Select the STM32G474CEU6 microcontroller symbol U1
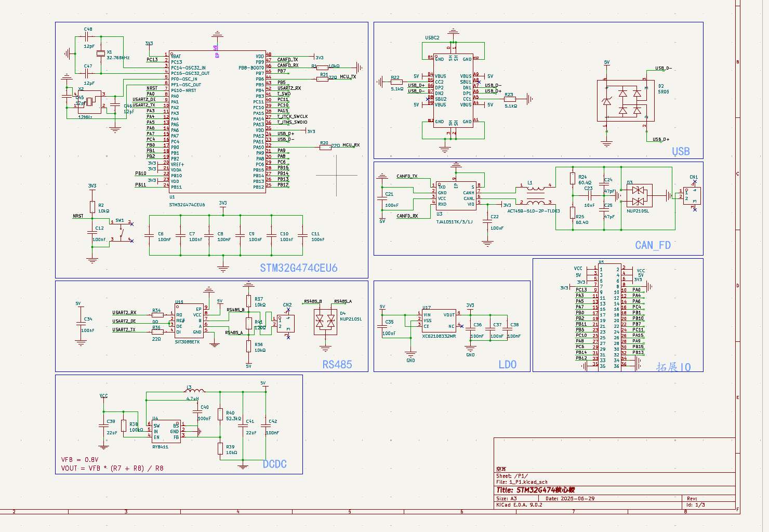769x532 pixels. pos(217,122)
